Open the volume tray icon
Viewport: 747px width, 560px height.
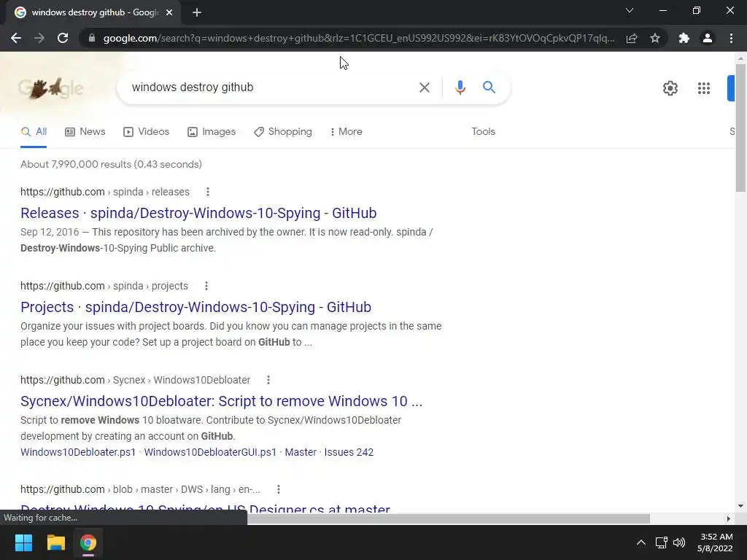tap(679, 542)
